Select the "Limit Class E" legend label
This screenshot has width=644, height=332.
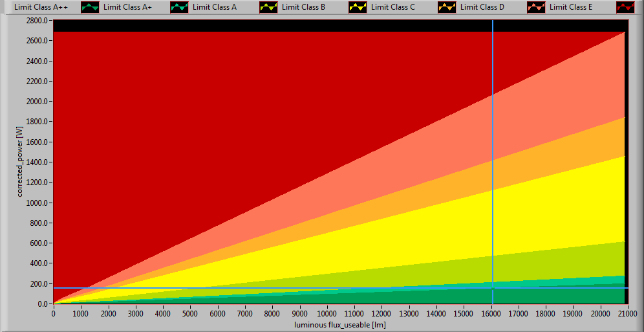click(571, 7)
